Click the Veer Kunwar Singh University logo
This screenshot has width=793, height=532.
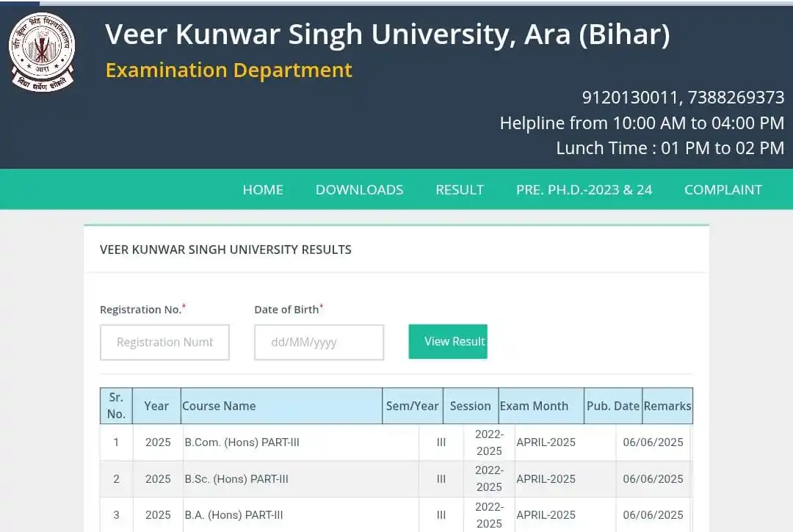pos(42,51)
